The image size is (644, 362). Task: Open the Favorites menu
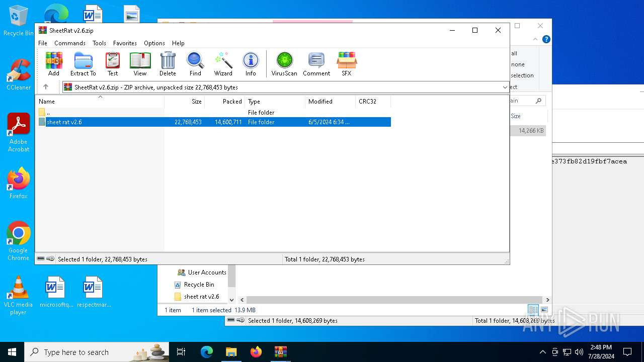(x=125, y=43)
